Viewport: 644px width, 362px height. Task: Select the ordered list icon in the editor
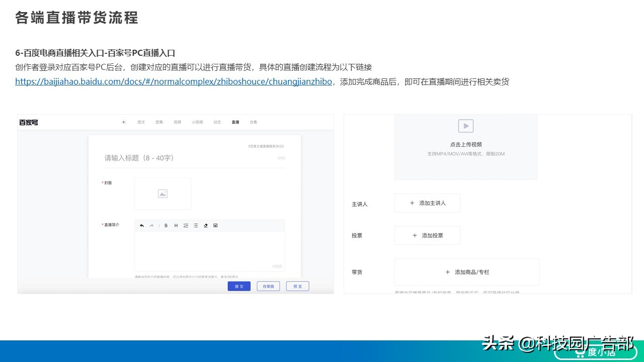(186, 226)
